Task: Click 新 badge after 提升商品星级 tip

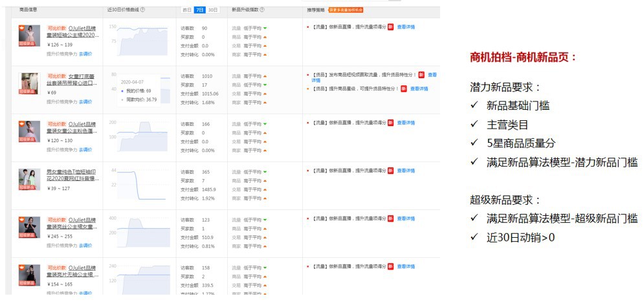Action: [x=404, y=89]
